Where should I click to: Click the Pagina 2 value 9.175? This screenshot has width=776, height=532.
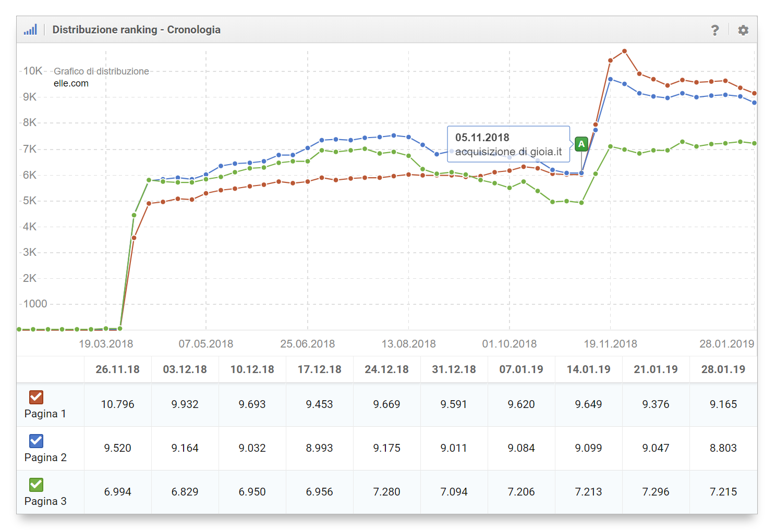tap(386, 448)
